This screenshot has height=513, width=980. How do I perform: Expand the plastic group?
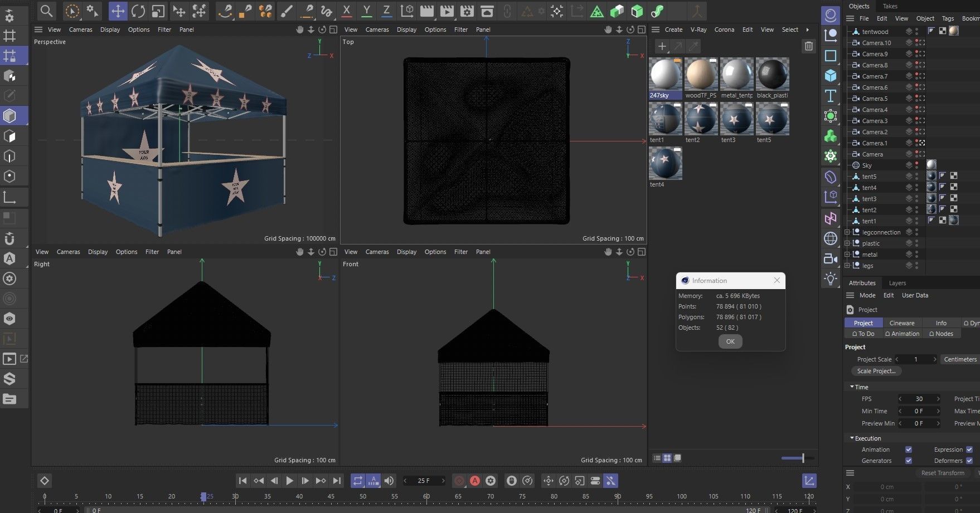pyautogui.click(x=847, y=243)
